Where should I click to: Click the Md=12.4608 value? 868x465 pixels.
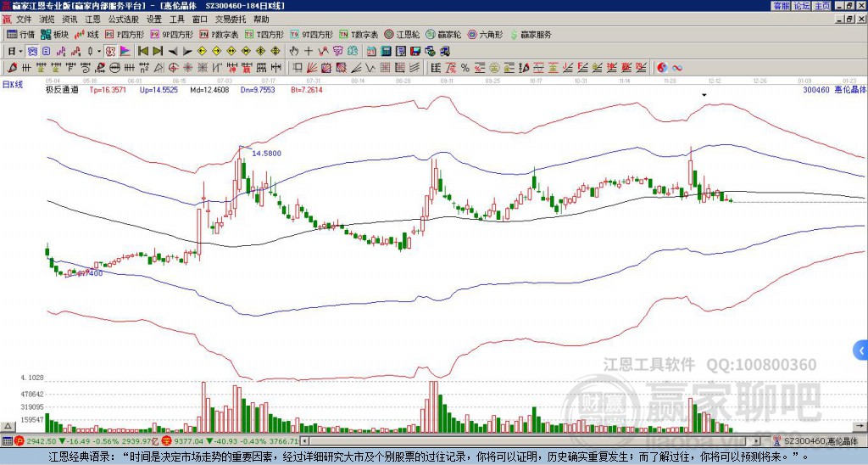tap(209, 90)
